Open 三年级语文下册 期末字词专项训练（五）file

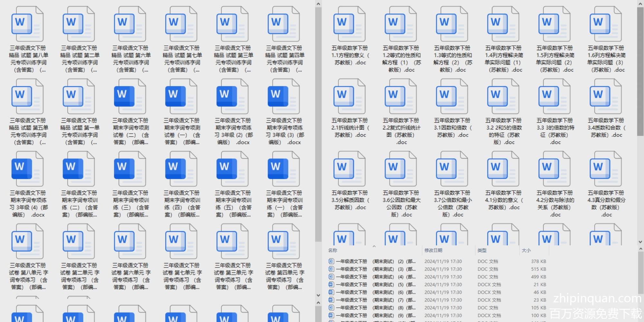[232, 170]
